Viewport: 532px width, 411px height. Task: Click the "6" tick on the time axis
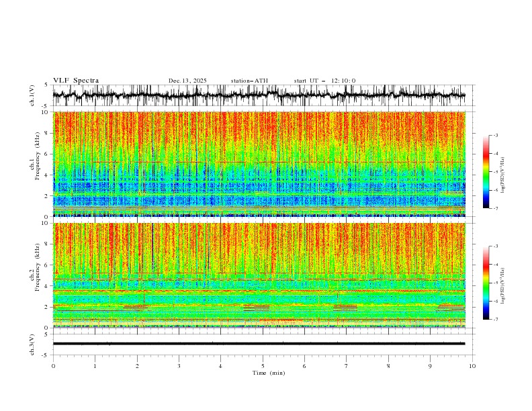point(304,366)
